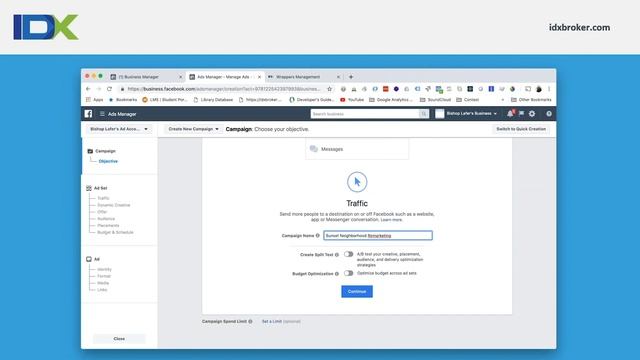
Task: Click the browser profile avatar
Action: click(539, 89)
